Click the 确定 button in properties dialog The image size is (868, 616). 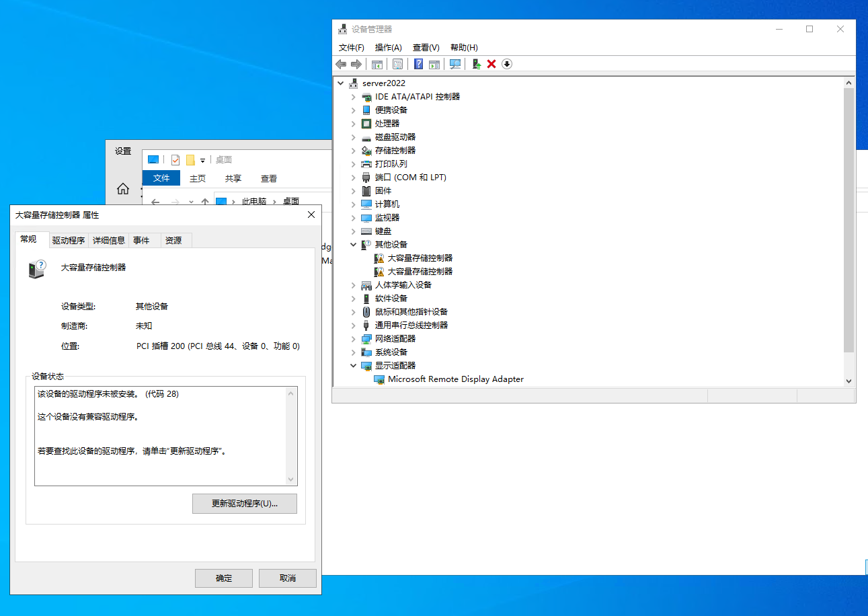[x=223, y=578]
